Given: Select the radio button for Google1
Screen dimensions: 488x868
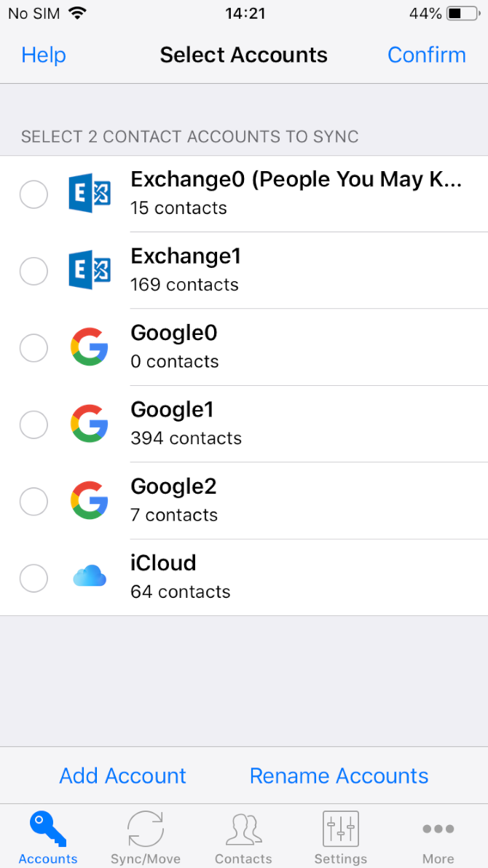Looking at the screenshot, I should [34, 425].
